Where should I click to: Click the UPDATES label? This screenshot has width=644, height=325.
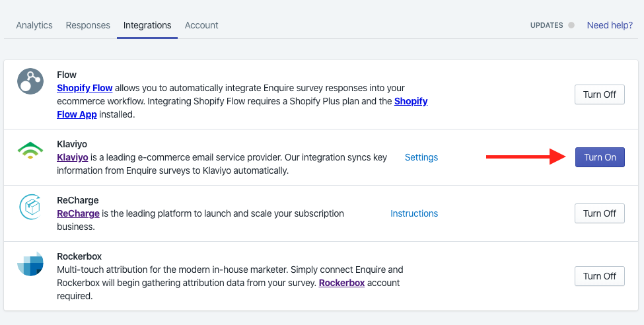(546, 25)
